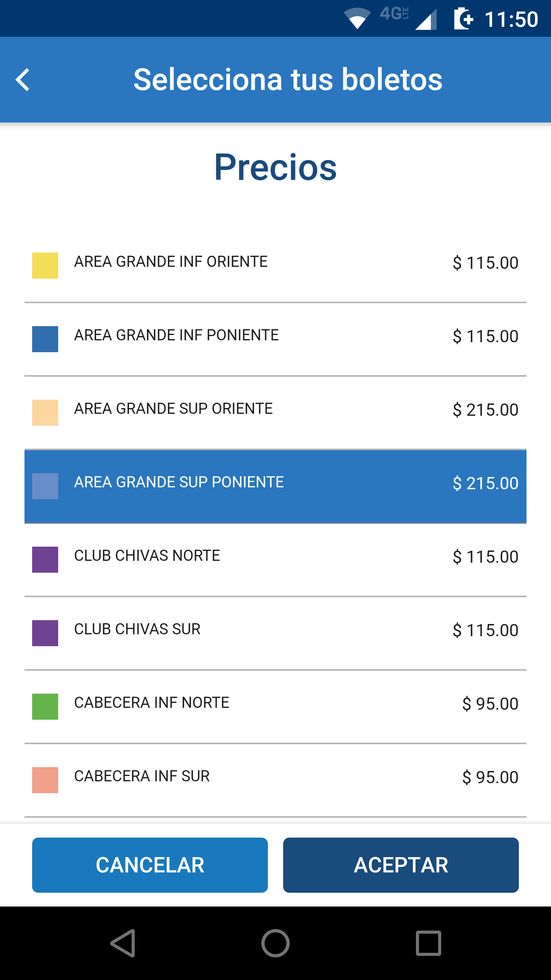This screenshot has width=551, height=980.
Task: Click the yellow swatch for Inf Oriente
Action: coord(45,266)
